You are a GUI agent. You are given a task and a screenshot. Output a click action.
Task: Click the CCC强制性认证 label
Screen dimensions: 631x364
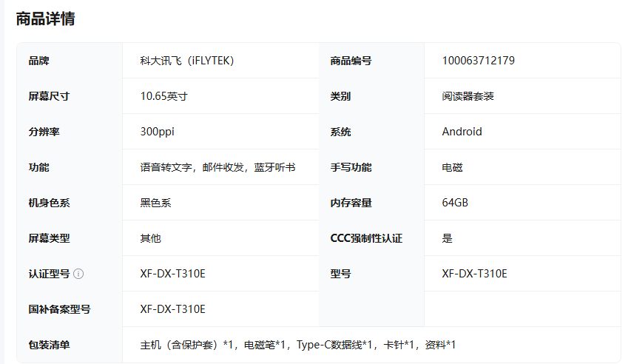tap(366, 238)
